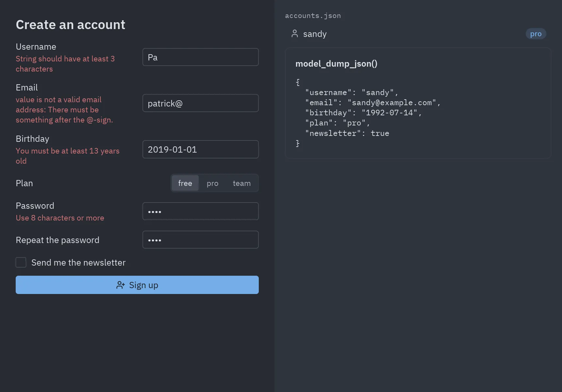The width and height of the screenshot is (562, 392).
Task: Click the user icon beside sandy
Action: (294, 34)
